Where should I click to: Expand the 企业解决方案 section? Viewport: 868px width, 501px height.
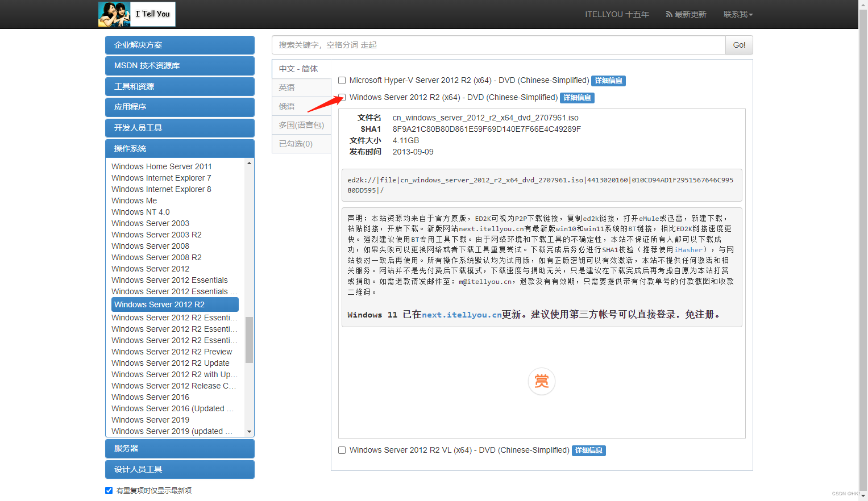pos(180,45)
